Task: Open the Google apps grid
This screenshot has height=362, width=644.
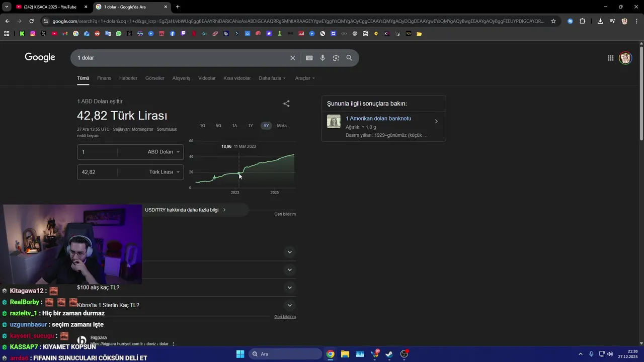Action: point(611,58)
